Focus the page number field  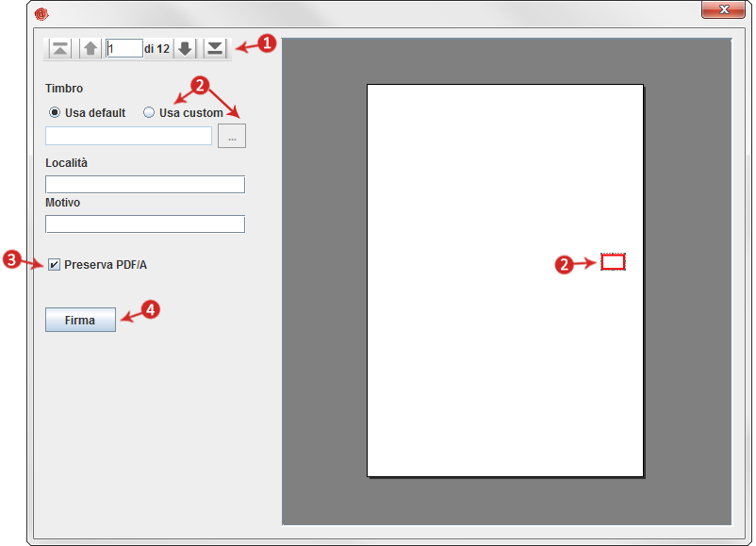point(123,48)
